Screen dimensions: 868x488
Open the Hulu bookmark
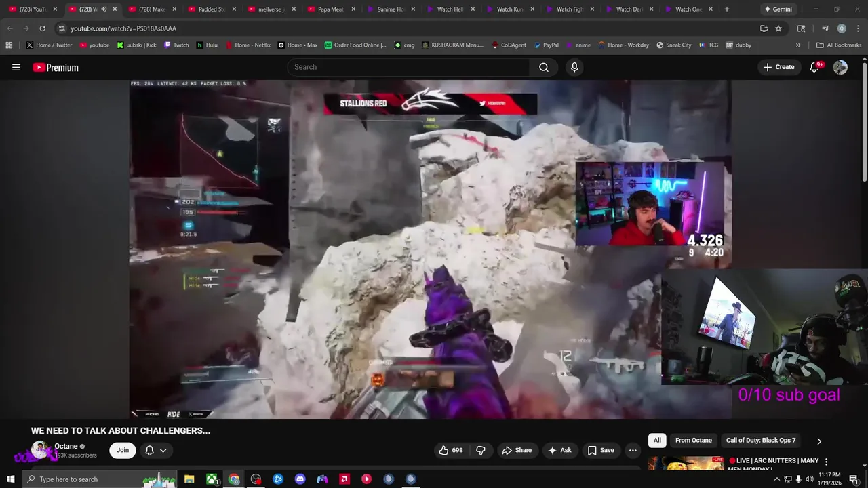click(207, 45)
